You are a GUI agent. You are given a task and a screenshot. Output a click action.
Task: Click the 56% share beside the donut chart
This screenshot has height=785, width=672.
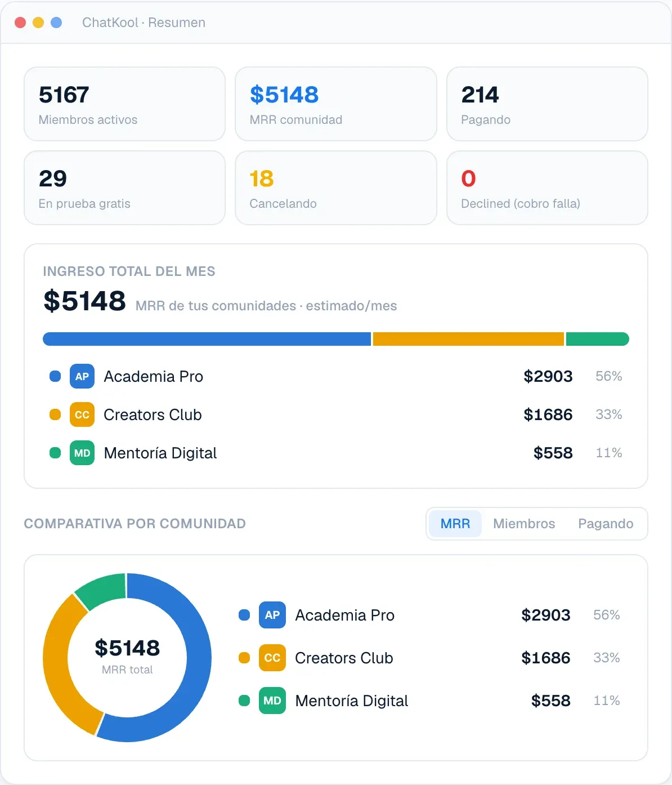tap(607, 615)
